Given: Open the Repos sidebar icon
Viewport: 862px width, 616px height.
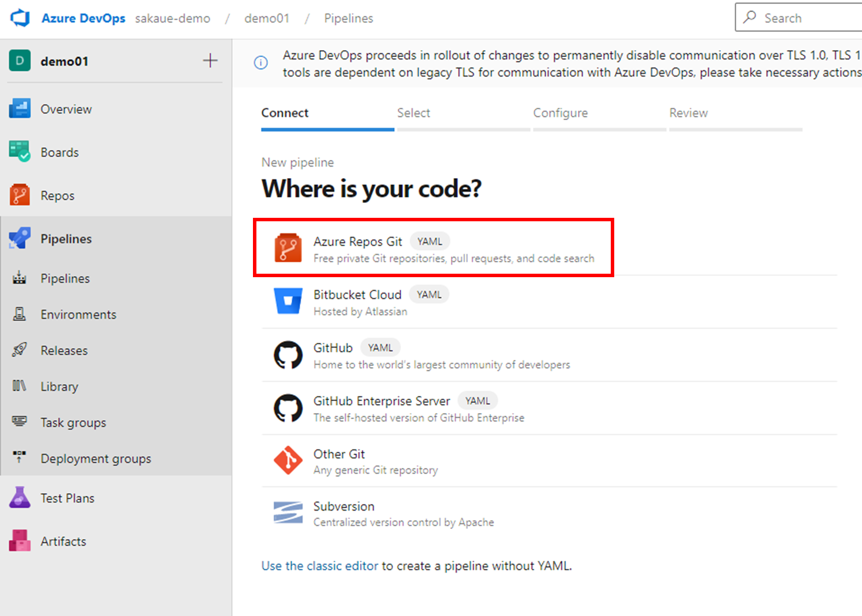Looking at the screenshot, I should click(20, 195).
